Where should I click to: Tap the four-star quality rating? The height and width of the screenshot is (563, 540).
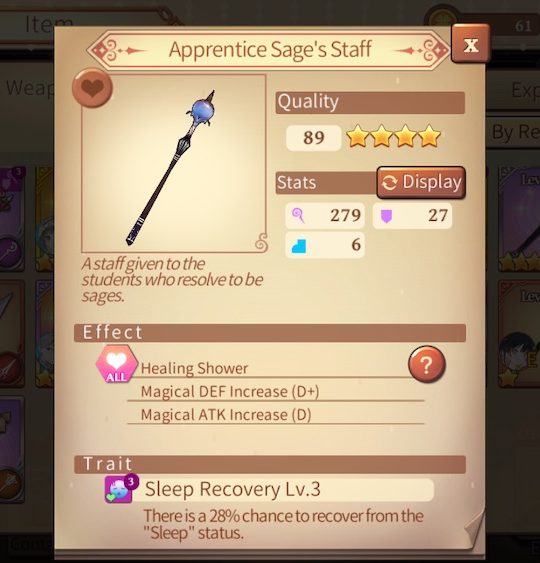(393, 136)
